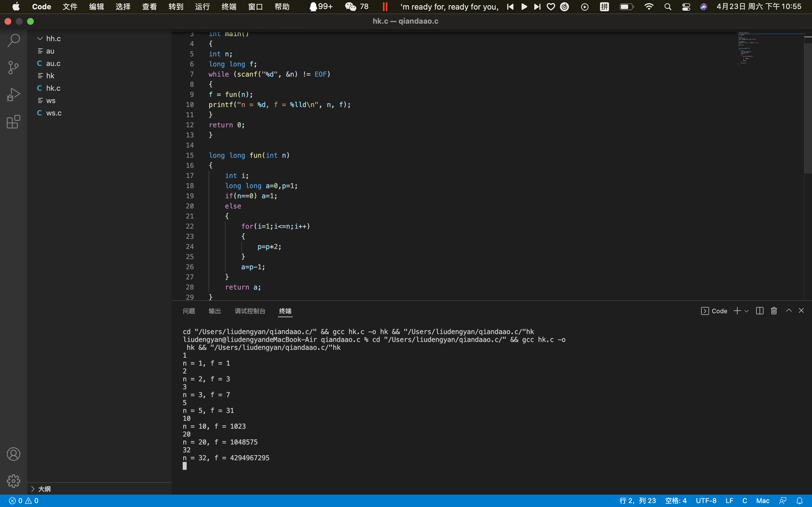
Task: Open the Manage gear settings icon
Action: pyautogui.click(x=14, y=481)
